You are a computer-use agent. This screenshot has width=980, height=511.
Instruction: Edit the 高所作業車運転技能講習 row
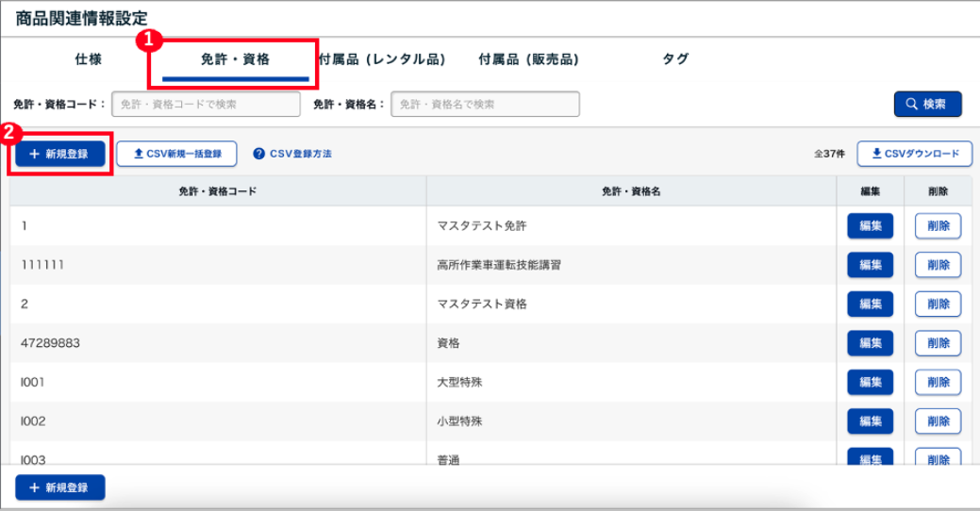pyautogui.click(x=870, y=265)
